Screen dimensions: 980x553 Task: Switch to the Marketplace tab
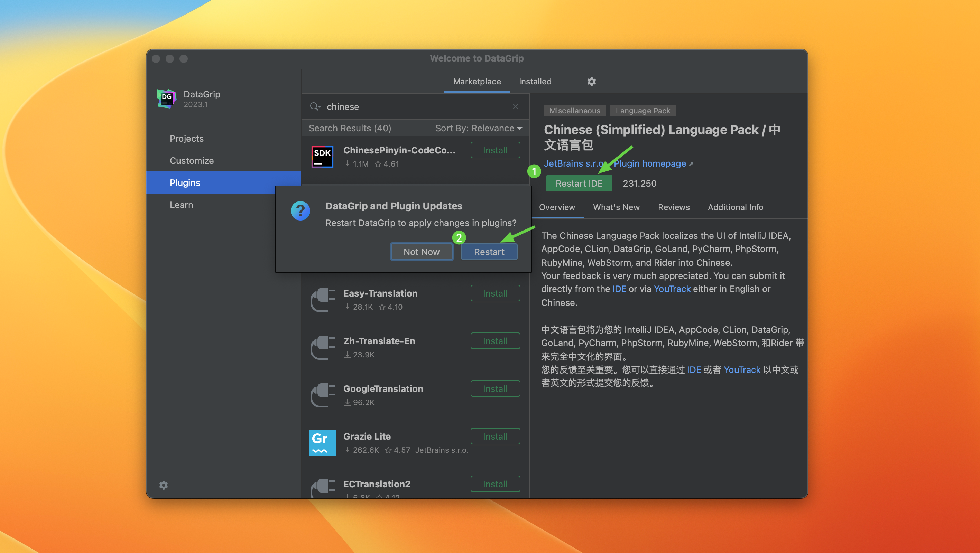pos(477,81)
